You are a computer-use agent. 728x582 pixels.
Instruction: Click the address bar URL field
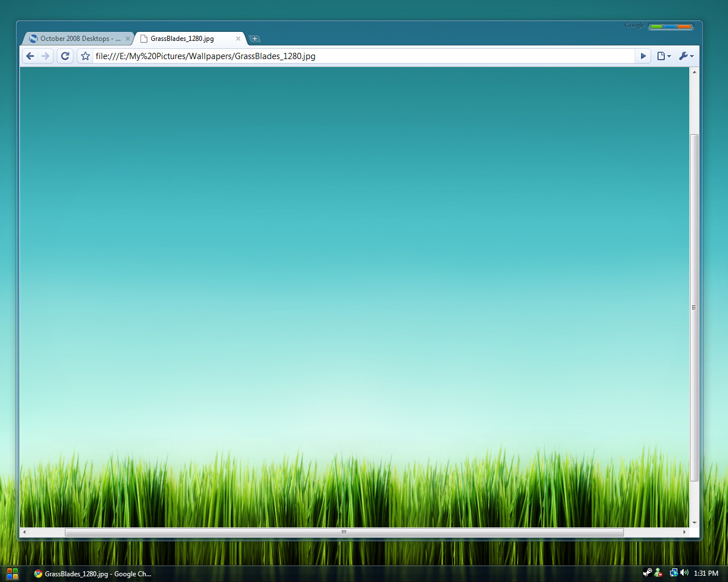364,56
